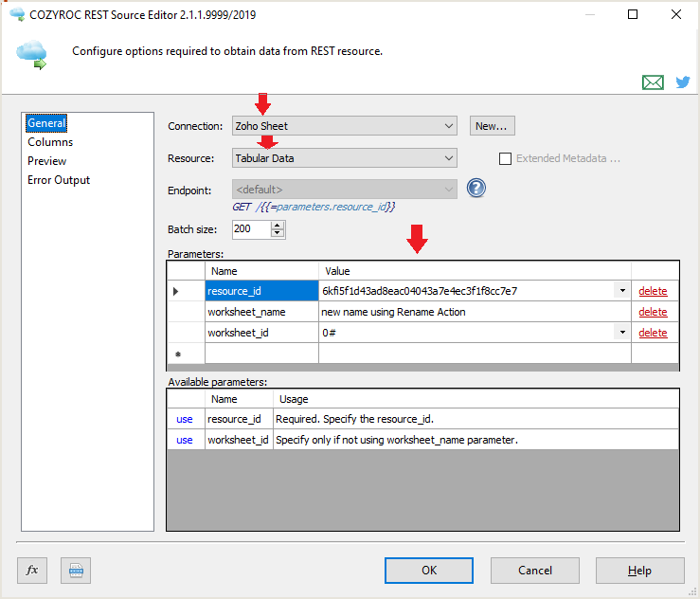Open the Endpoint default dropdown
Viewport: 700px width, 599px height.
[345, 190]
